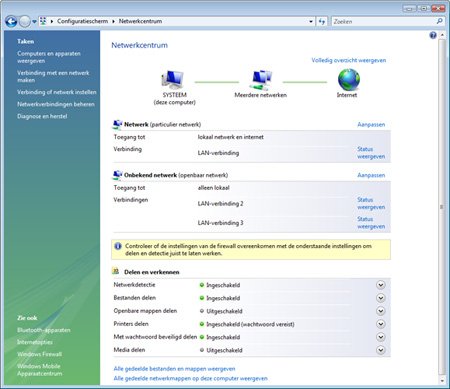Open the address bar history dropdown
450x389 pixels.
[x=311, y=21]
